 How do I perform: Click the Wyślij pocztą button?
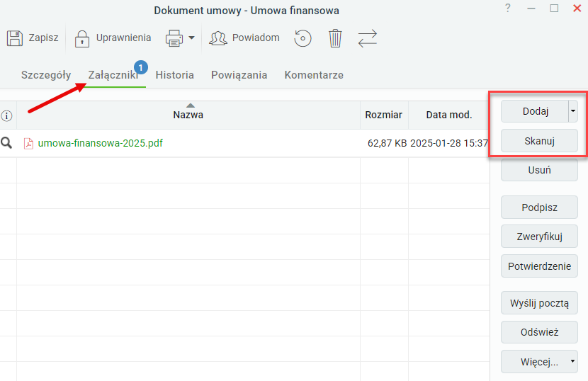tap(539, 303)
